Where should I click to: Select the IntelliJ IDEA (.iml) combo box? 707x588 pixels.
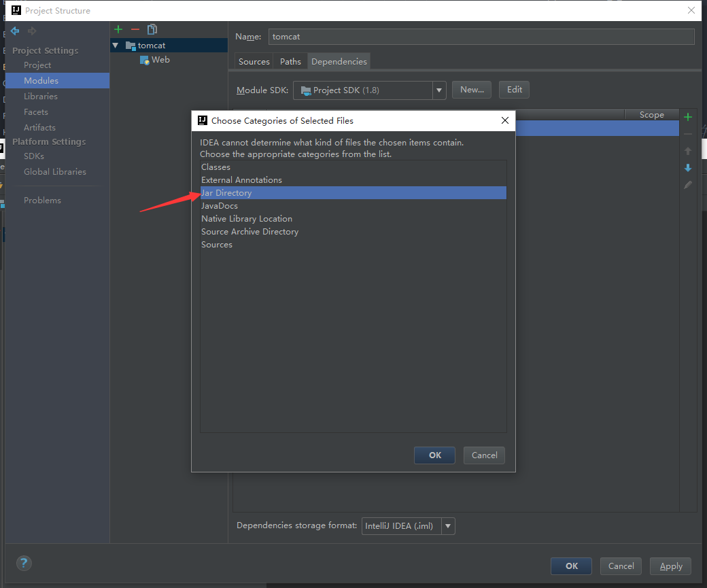click(408, 525)
